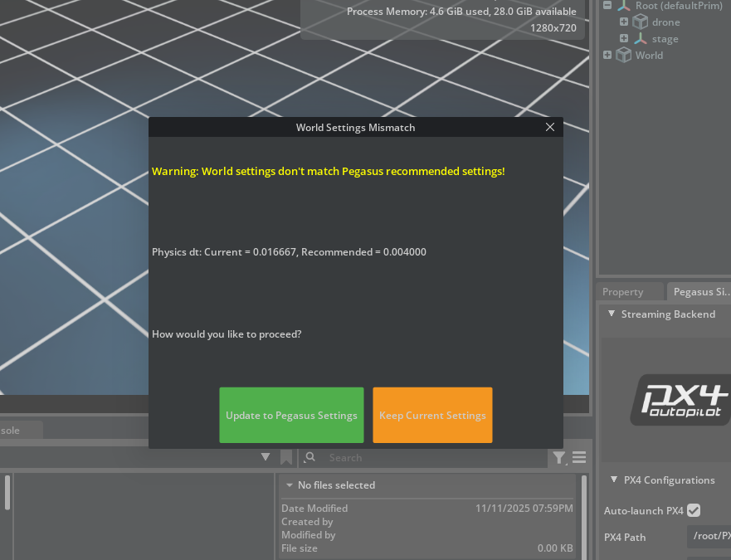The height and width of the screenshot is (560, 731).
Task: Expand the drone tree node
Action: (624, 22)
